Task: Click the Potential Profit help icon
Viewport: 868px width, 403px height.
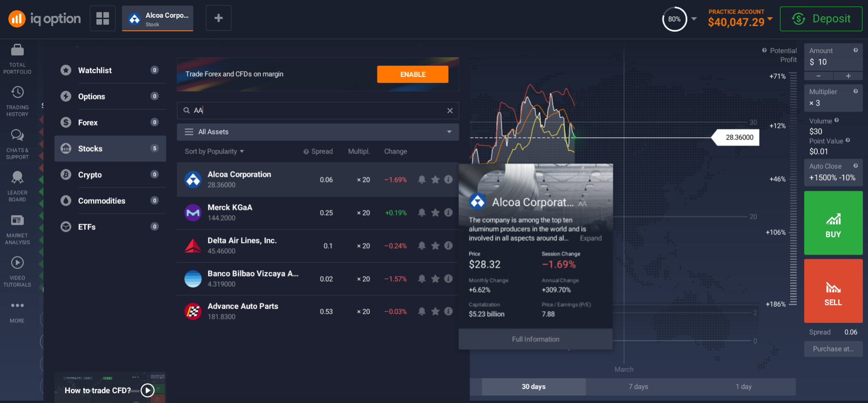Action: pyautogui.click(x=764, y=50)
